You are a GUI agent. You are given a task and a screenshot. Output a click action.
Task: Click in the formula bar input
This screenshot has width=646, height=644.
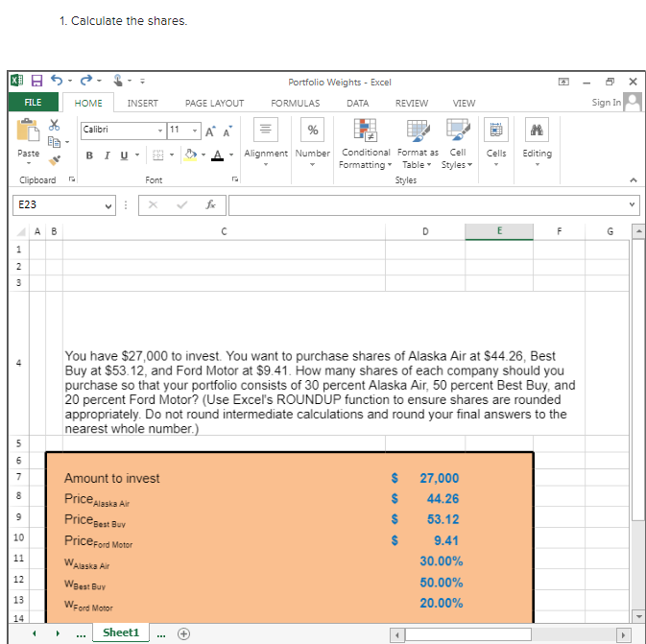click(428, 204)
